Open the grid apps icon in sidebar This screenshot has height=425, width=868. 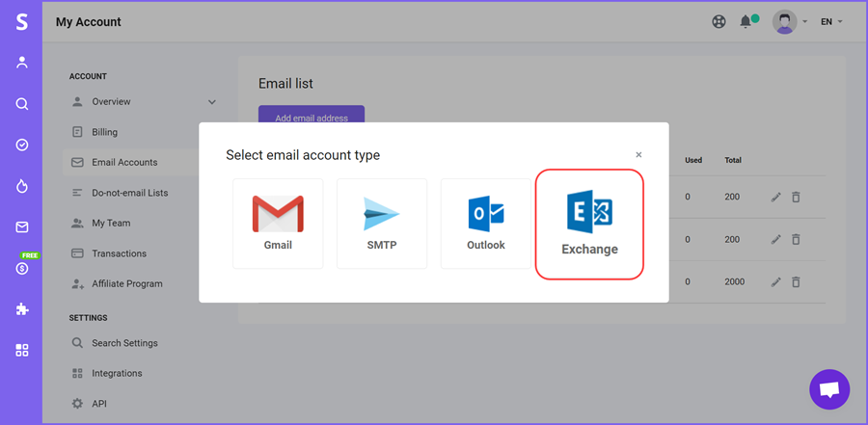21,350
